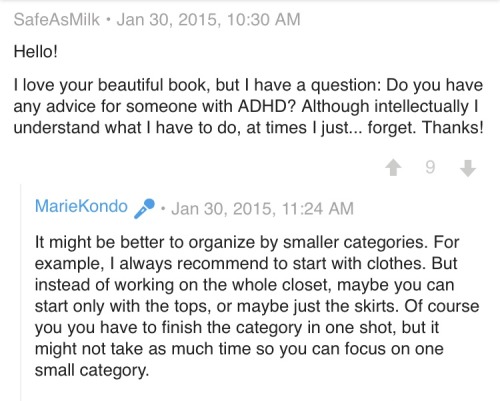Screen dimensions: 500x401
Task: Click the word "Thanks!" ending the question
Action: pos(453,128)
